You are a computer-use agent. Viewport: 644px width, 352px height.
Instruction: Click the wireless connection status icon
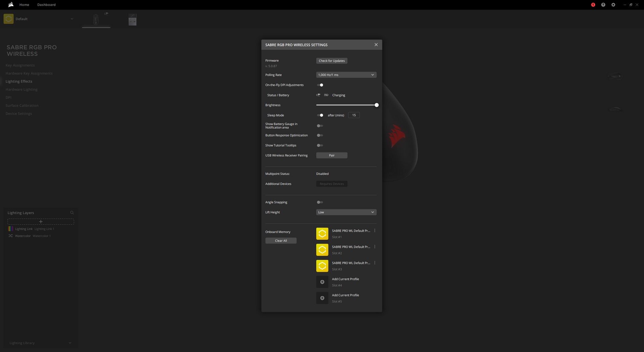318,95
